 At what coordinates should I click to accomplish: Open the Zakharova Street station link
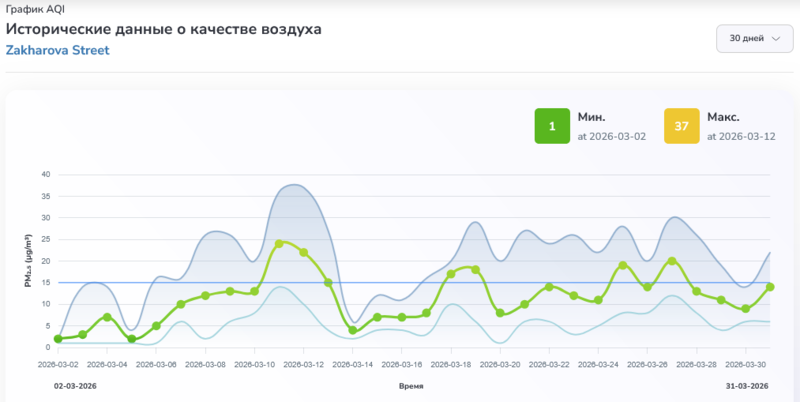coord(58,50)
